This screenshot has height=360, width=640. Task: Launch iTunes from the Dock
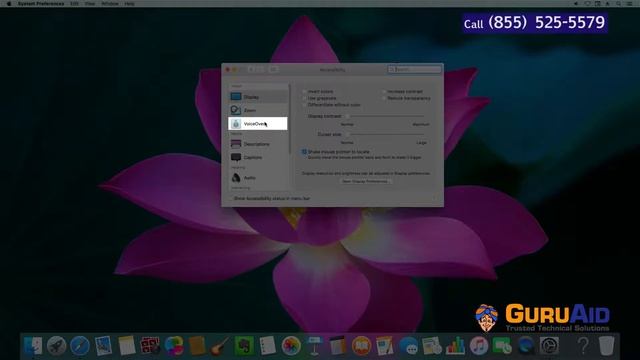point(479,346)
